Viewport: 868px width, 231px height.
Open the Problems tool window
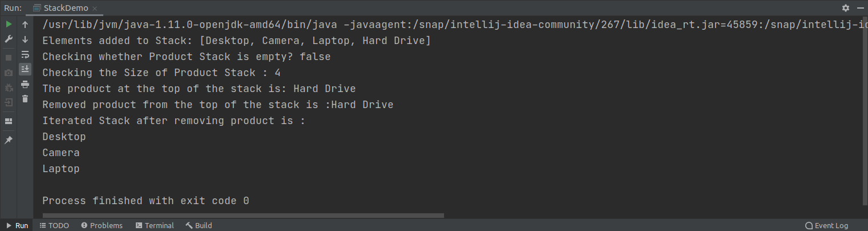pyautogui.click(x=102, y=226)
